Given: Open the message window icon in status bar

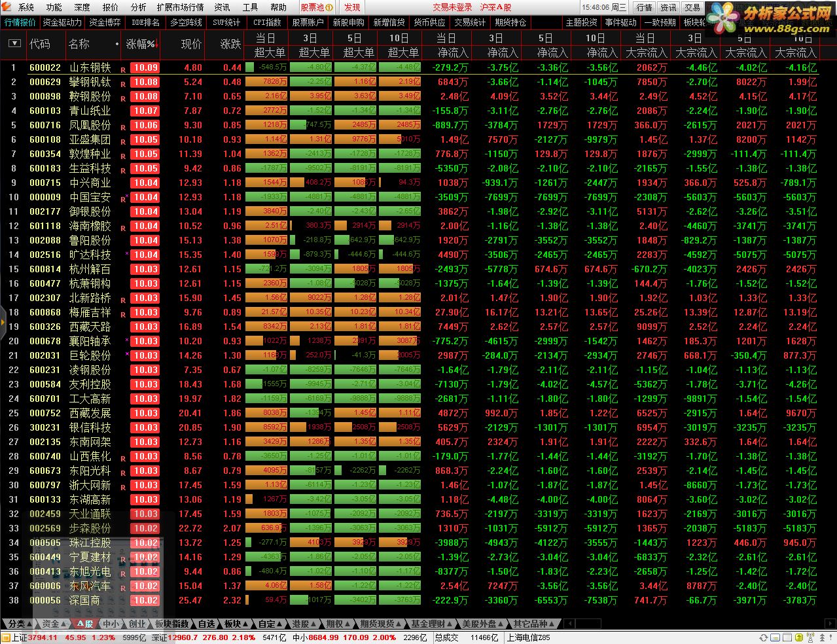Looking at the screenshot, I should [775, 637].
